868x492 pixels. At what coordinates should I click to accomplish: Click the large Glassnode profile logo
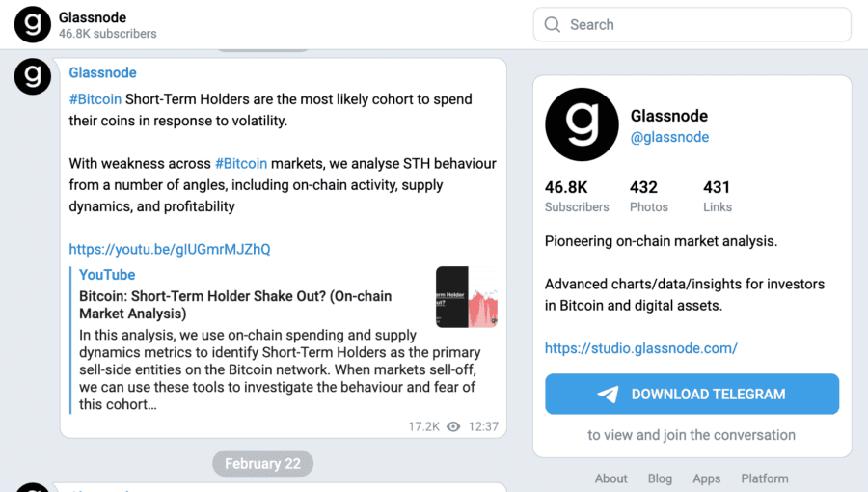coord(581,124)
